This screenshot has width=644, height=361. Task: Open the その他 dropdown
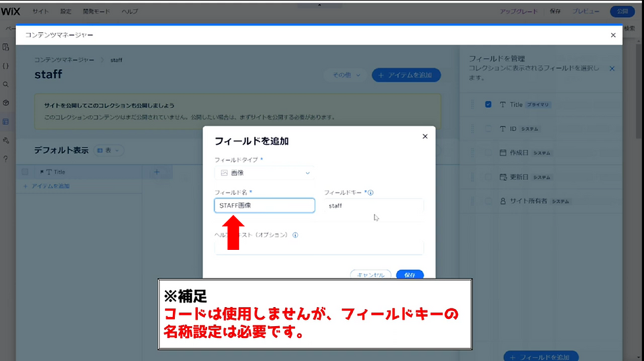click(346, 75)
